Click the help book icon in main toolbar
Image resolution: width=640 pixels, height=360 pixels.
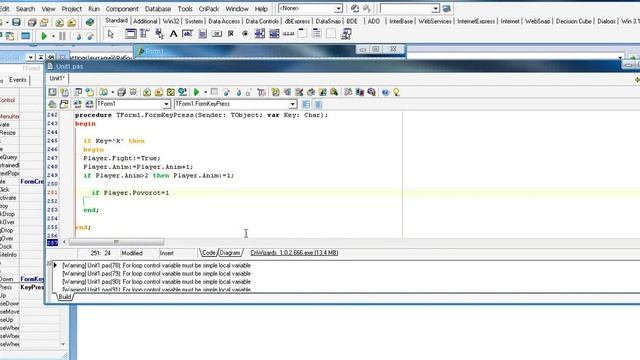click(x=90, y=22)
